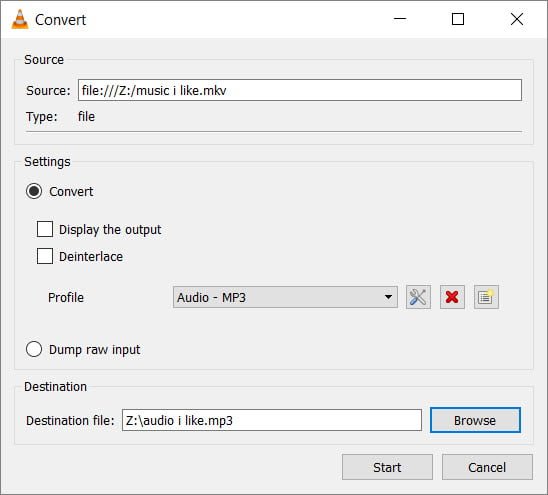Open the Audio - MP3 profile dropdown
The height and width of the screenshot is (495, 548).
point(285,297)
